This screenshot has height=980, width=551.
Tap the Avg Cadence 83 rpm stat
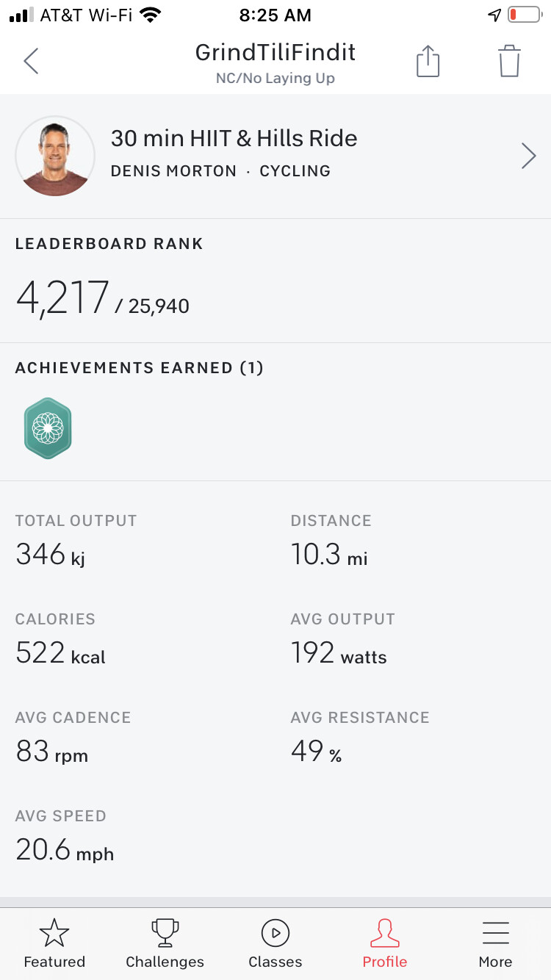tap(51, 752)
